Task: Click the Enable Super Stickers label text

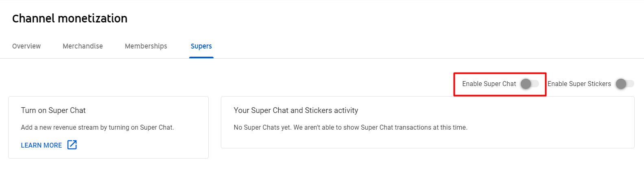Action: tap(579, 84)
